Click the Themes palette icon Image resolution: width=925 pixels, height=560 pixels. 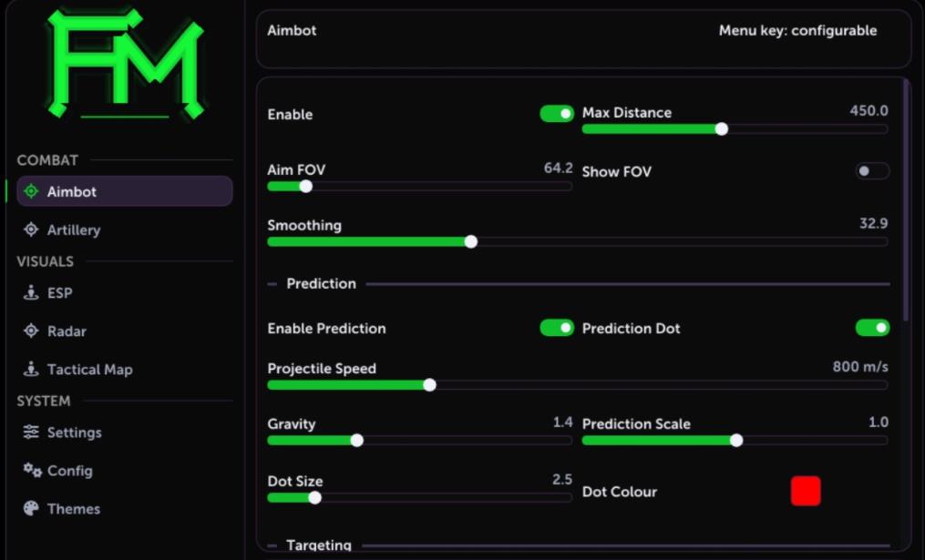point(31,508)
